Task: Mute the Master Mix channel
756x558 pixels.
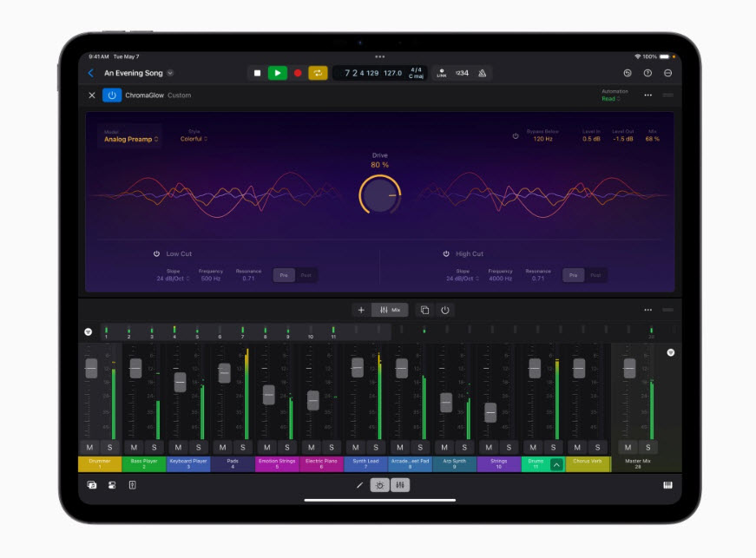Action: pos(628,448)
